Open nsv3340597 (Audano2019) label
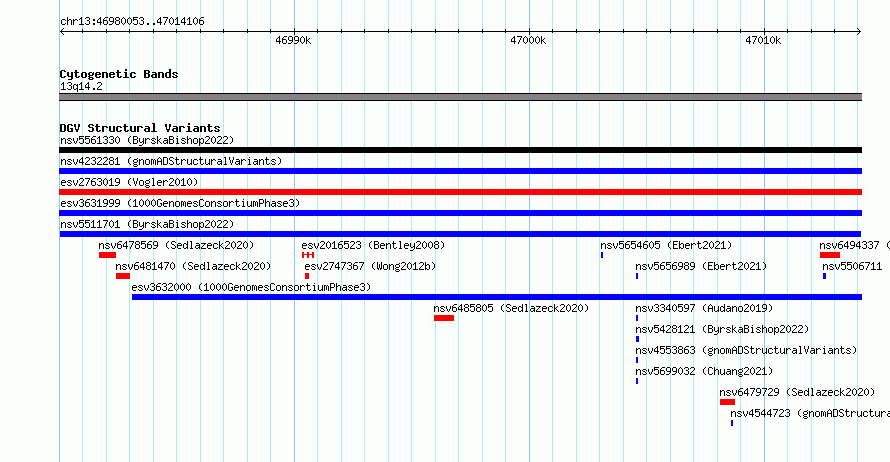The width and height of the screenshot is (890, 462). 704,308
